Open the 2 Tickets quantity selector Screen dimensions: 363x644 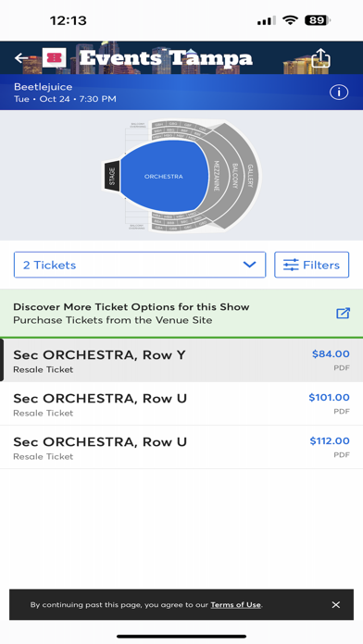coord(140,265)
